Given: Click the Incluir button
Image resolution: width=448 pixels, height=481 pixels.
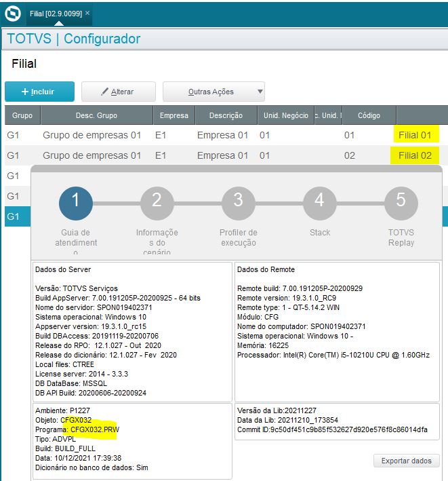Looking at the screenshot, I should click(39, 92).
